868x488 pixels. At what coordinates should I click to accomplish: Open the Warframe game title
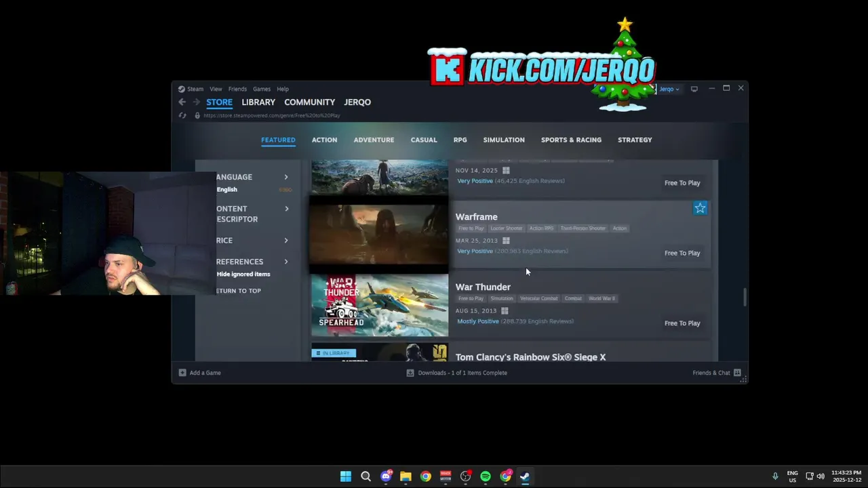(x=477, y=217)
